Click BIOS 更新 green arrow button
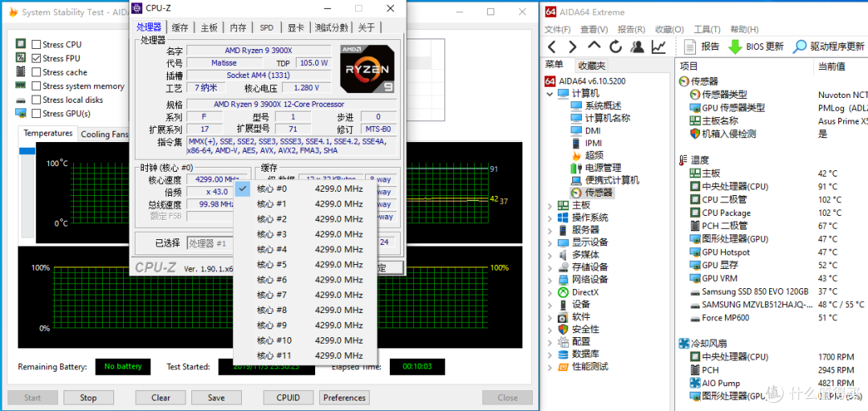 click(x=755, y=47)
